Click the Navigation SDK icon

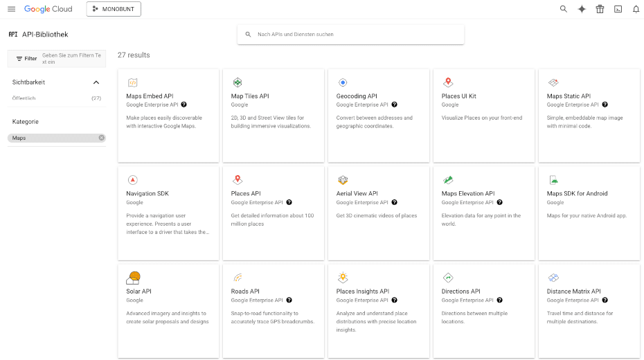pos(132,180)
